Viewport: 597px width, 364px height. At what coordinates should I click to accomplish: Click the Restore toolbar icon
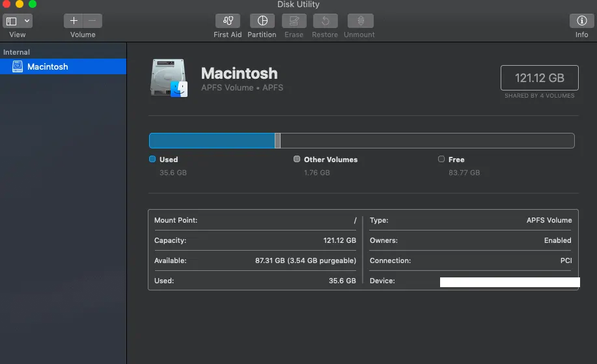[x=326, y=21]
